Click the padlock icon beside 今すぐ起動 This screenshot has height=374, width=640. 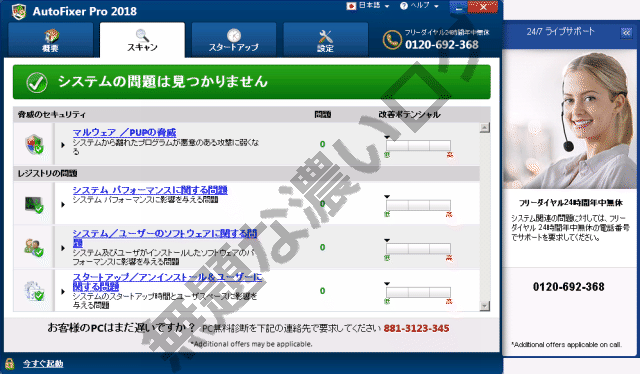(x=9, y=363)
